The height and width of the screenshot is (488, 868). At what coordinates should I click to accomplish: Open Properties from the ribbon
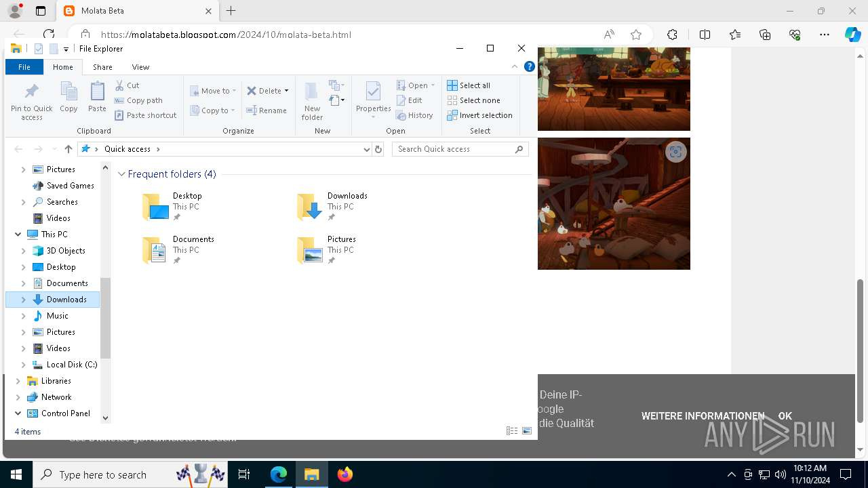374,99
